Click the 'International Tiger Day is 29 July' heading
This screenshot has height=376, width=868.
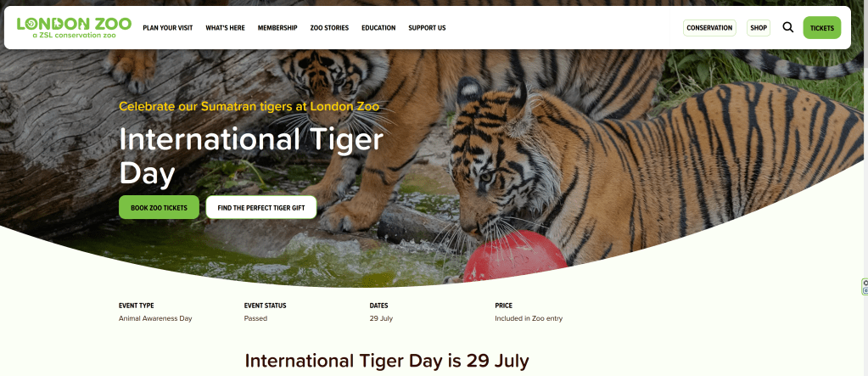pyautogui.click(x=387, y=361)
